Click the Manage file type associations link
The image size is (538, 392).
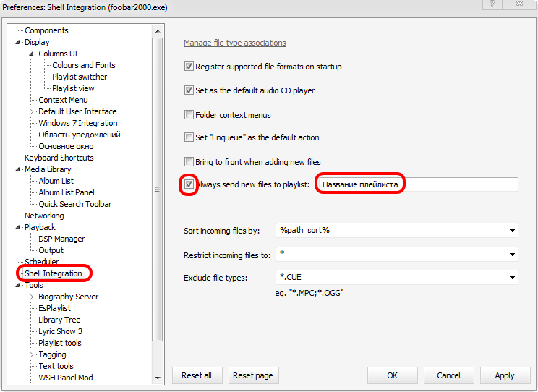(x=234, y=43)
